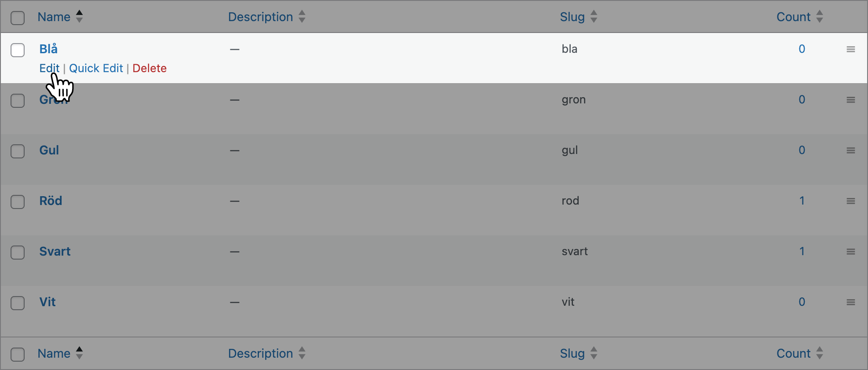Toggle the select-all checkbox in the table header

point(18,18)
